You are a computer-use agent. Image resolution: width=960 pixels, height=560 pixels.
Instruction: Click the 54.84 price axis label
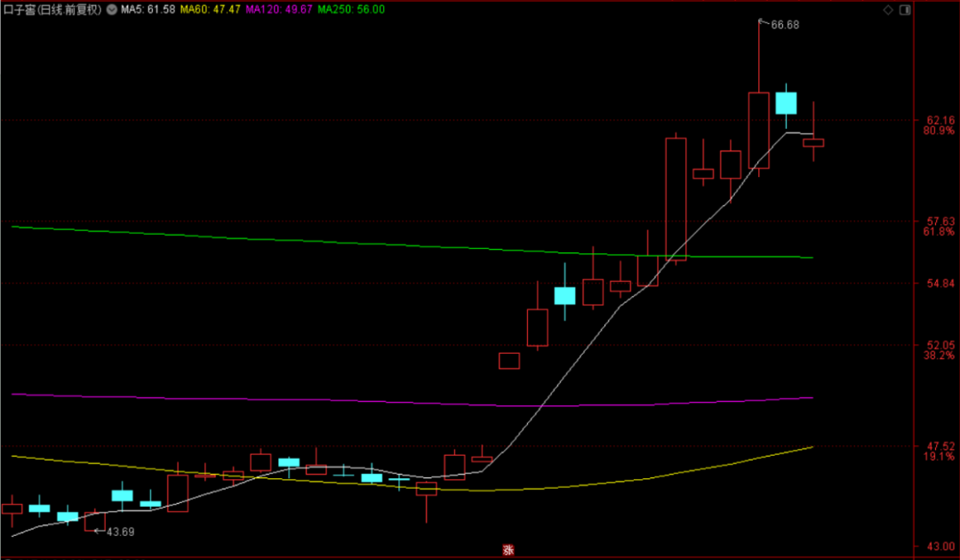click(x=940, y=283)
